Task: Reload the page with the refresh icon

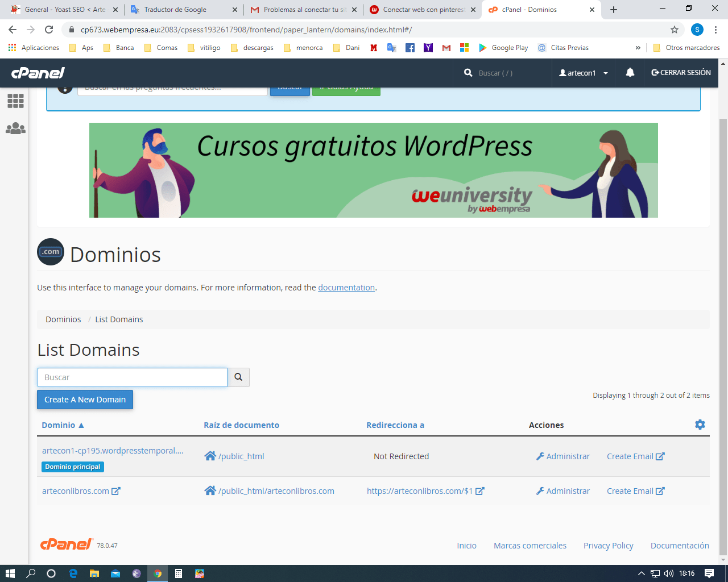Action: (49, 30)
